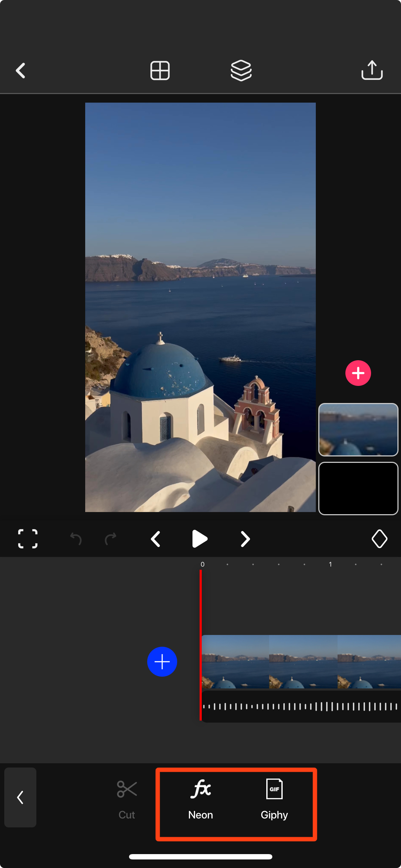Open the grid layout icon
Screen dimensions: 401x868
[160, 71]
